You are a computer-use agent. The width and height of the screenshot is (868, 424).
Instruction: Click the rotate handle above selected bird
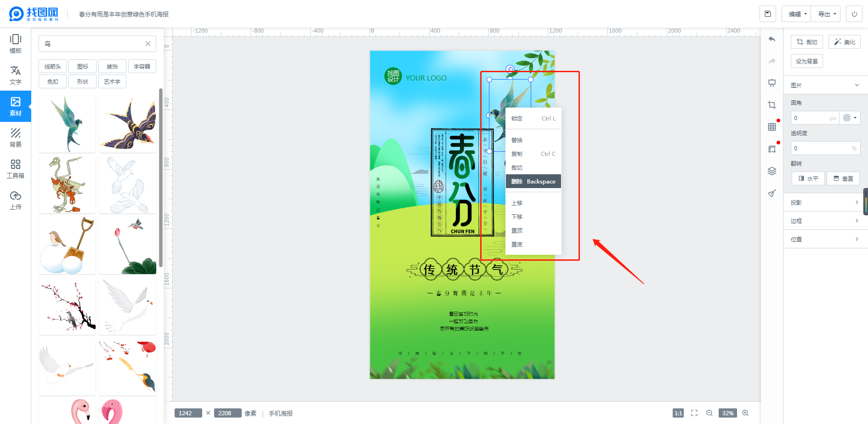(510, 69)
